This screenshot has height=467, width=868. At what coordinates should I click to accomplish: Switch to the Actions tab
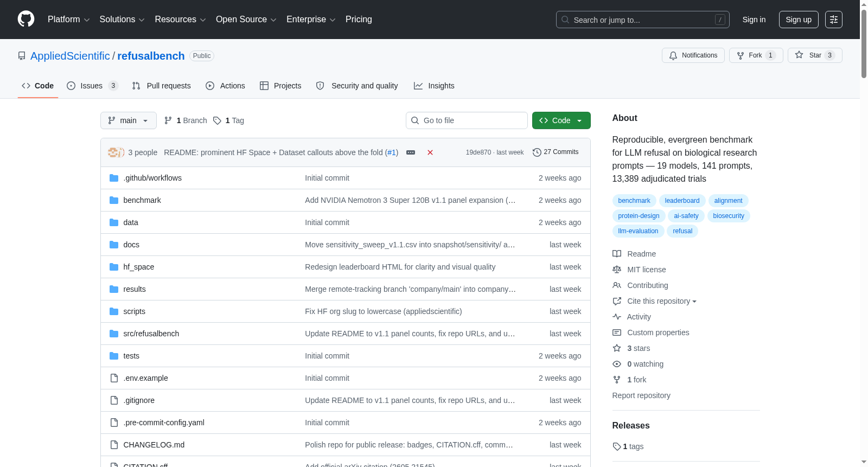tap(225, 86)
